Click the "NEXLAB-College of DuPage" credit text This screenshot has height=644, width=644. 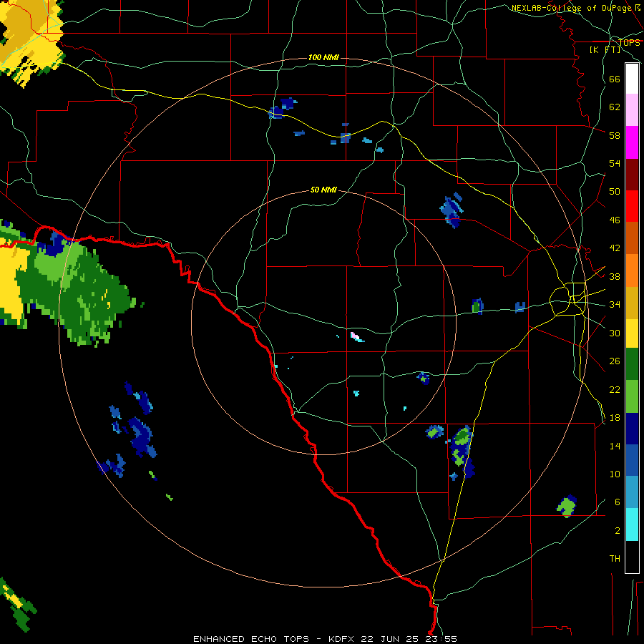[572, 8]
